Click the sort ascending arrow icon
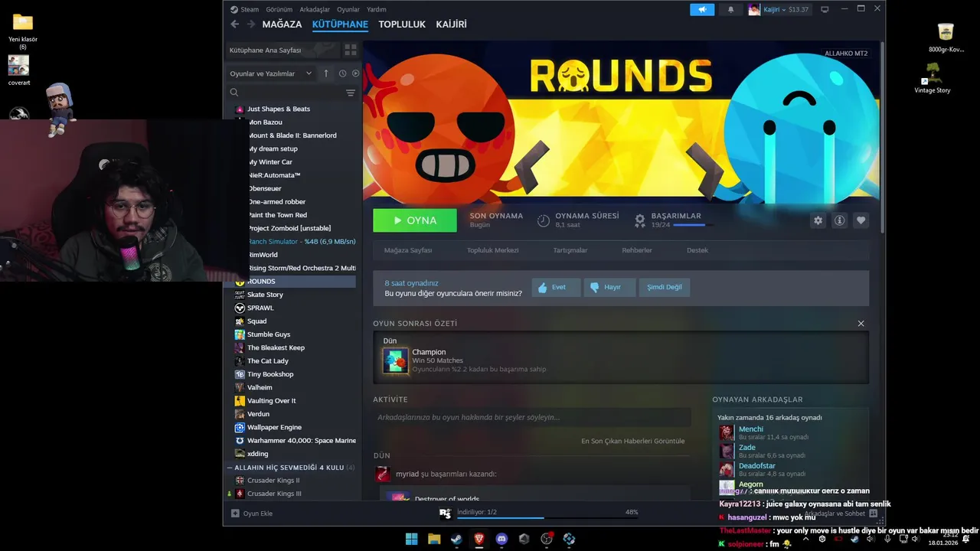Viewport: 980px width, 551px height. [326, 73]
